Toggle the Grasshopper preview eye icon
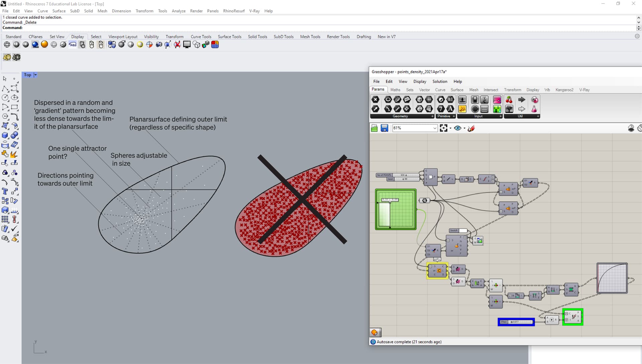Image resolution: width=642 pixels, height=364 pixels. point(458,128)
